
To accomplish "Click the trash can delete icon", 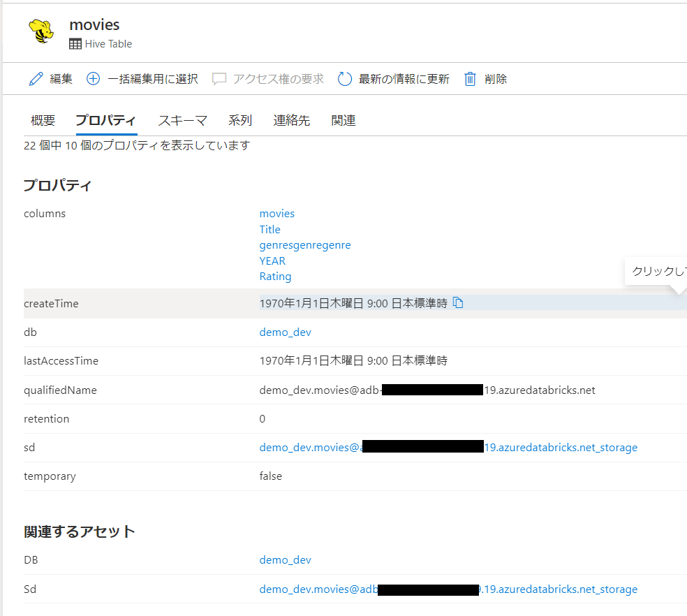I will [470, 79].
